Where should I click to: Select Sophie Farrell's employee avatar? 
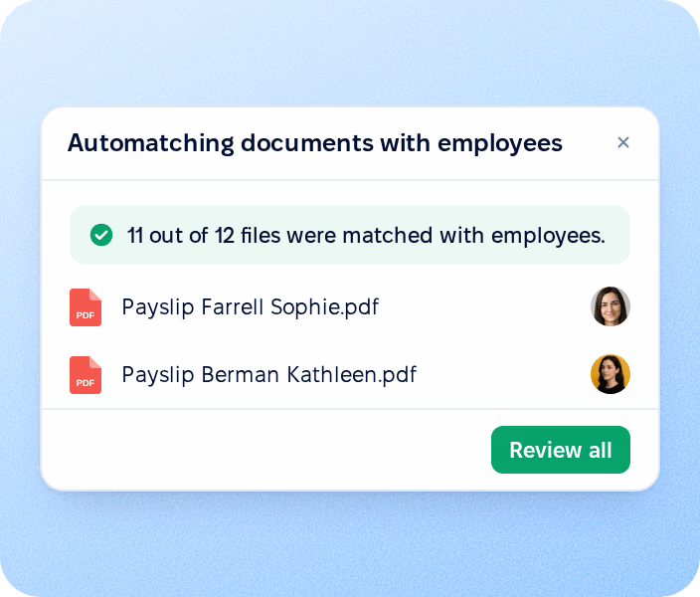click(611, 306)
